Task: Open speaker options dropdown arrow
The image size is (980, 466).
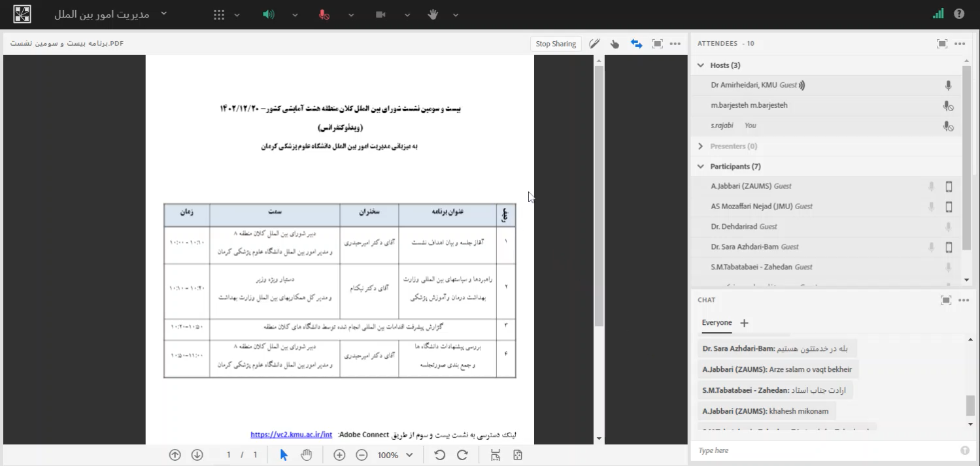Action: coord(295,14)
